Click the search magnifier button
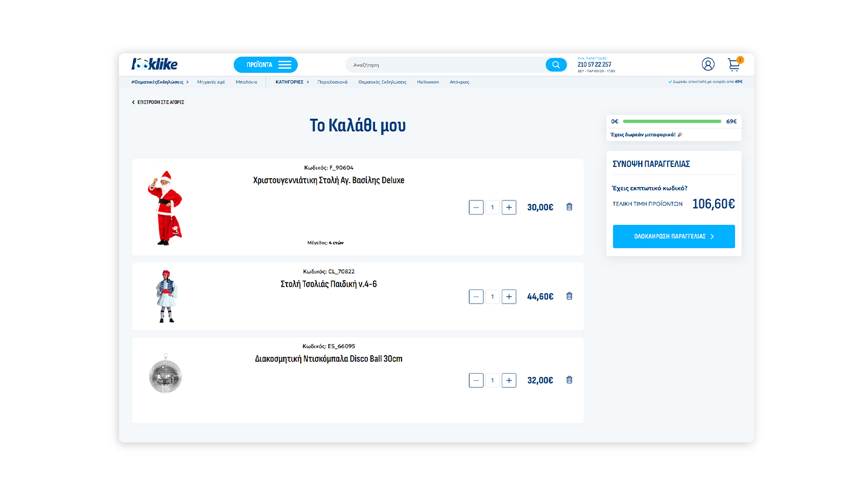861x504 pixels. (556, 65)
